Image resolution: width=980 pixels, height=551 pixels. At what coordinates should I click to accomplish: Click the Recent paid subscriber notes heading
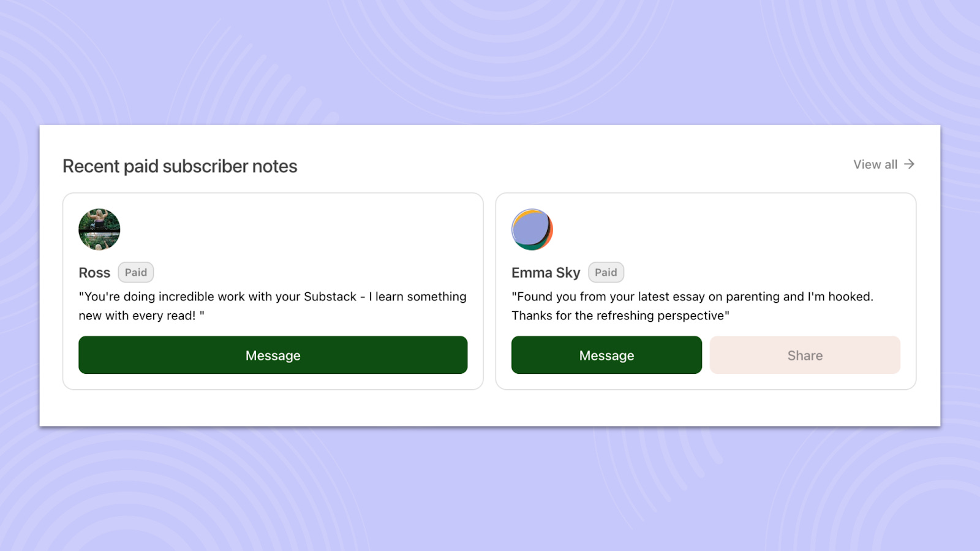(179, 166)
